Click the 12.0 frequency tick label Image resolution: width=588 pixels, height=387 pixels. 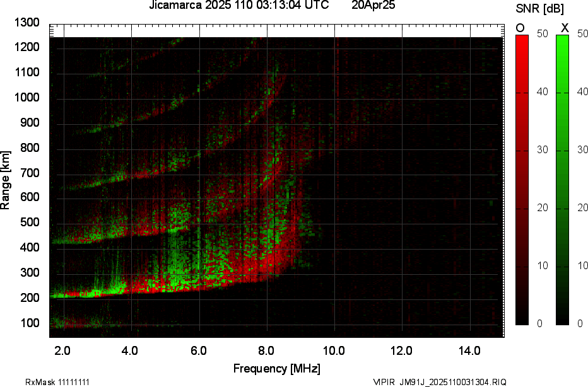coord(401,351)
